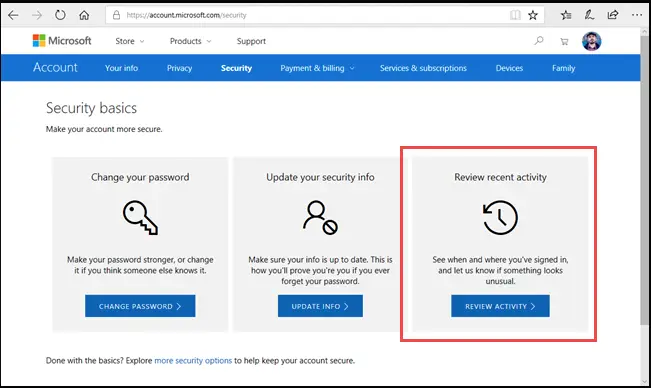
Task: Open reading view book icon
Action: point(515,15)
